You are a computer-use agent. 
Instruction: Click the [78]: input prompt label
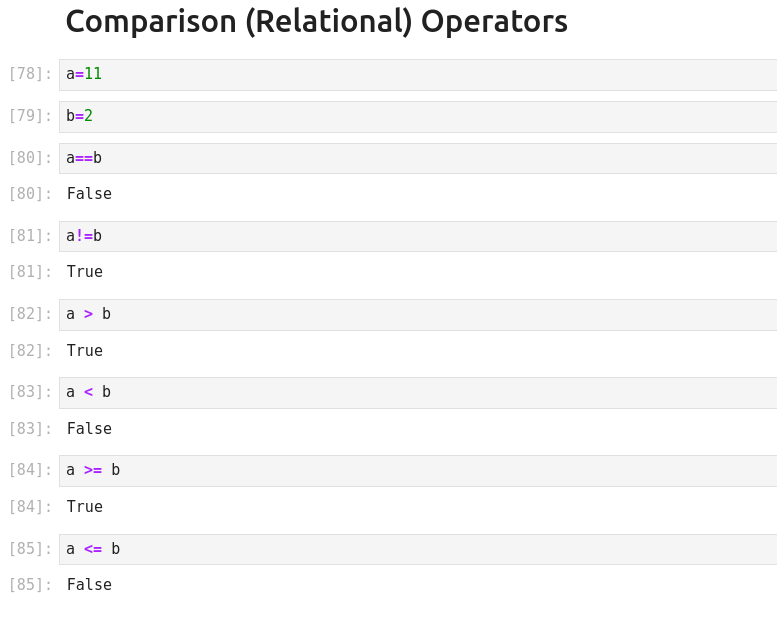30,74
